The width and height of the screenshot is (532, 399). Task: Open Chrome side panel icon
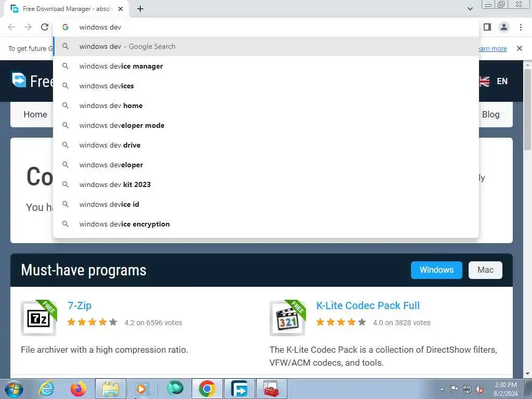[x=487, y=27]
